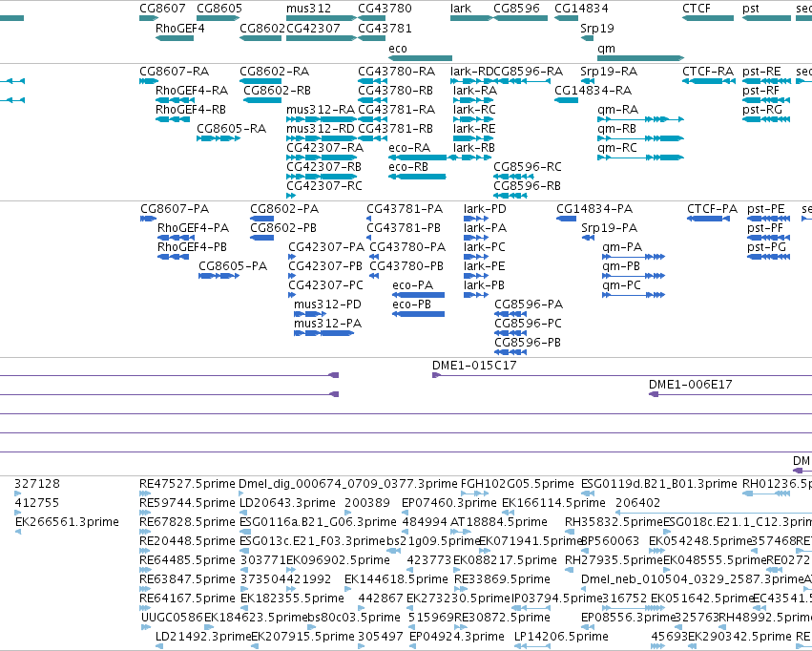Click EST EP04924.3prime
Screen dimensions: 812x651
(x=457, y=637)
